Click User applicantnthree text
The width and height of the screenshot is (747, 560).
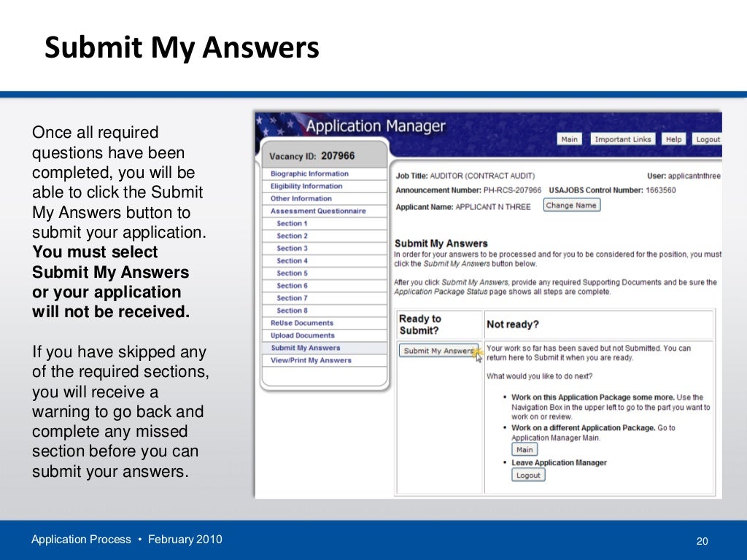tap(684, 176)
